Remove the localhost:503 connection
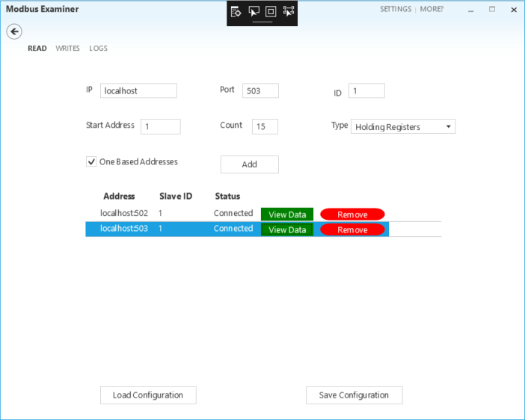This screenshot has width=525, height=420. click(x=352, y=230)
